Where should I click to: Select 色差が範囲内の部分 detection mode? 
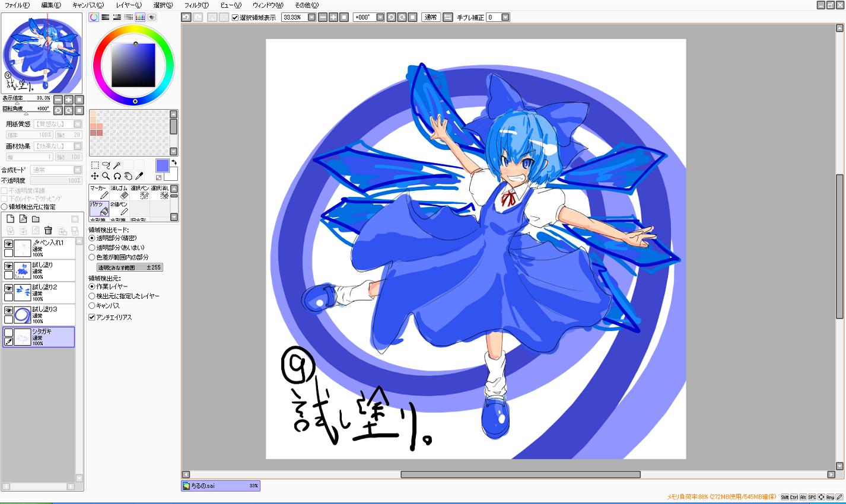[x=92, y=257]
